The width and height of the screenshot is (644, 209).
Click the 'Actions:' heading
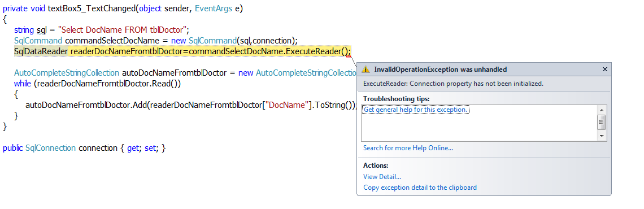click(x=376, y=166)
